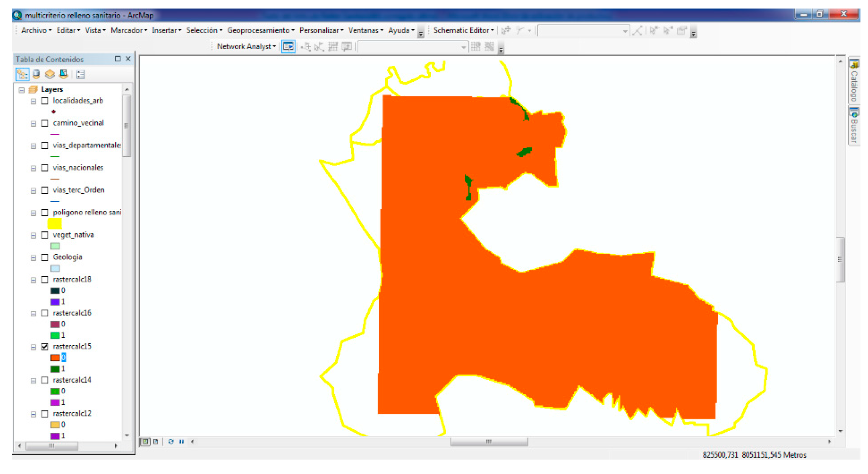Screen dimensions: 868x474
Task: Click List By Drawing Order icon
Action: point(22,74)
